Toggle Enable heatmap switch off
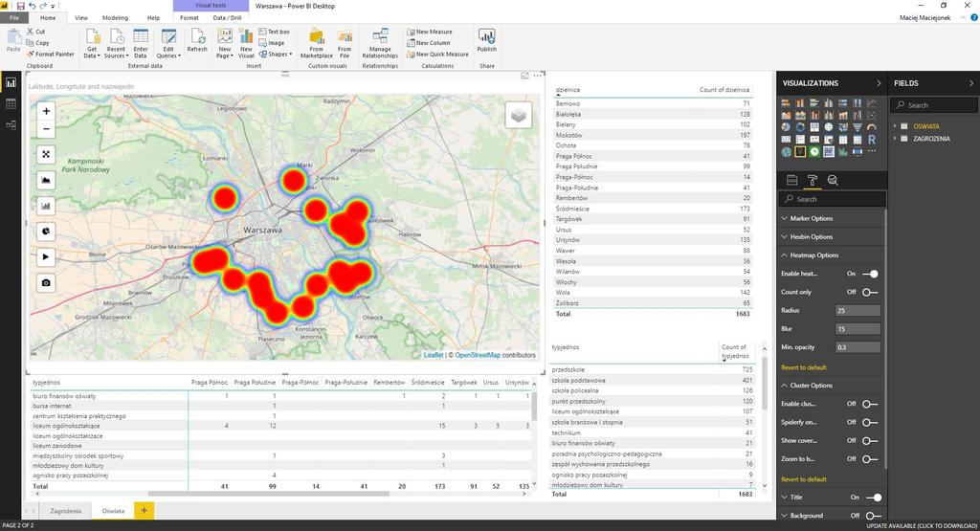This screenshot has height=531, width=980. pyautogui.click(x=870, y=274)
